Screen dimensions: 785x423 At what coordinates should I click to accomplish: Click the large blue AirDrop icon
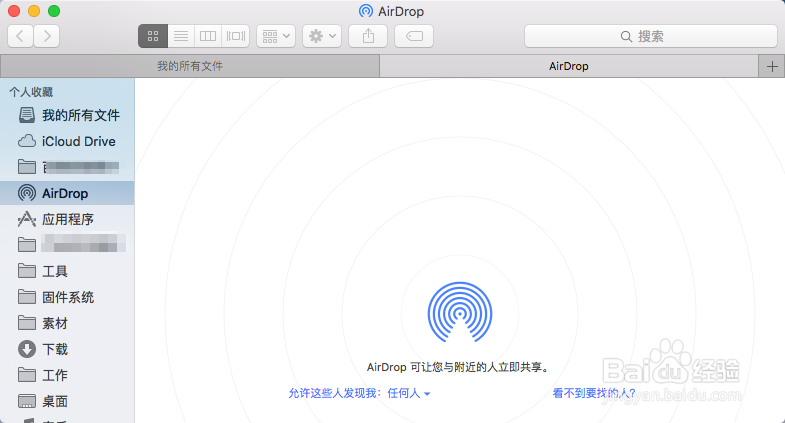point(460,312)
